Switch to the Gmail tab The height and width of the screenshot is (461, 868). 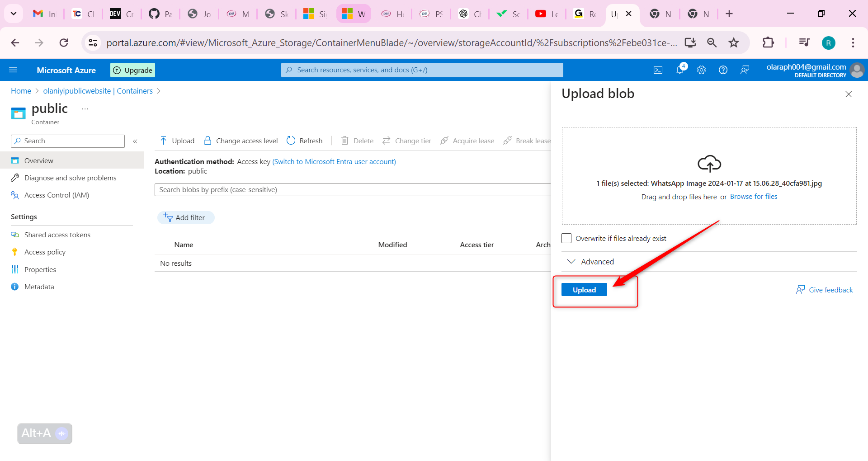coord(44,14)
